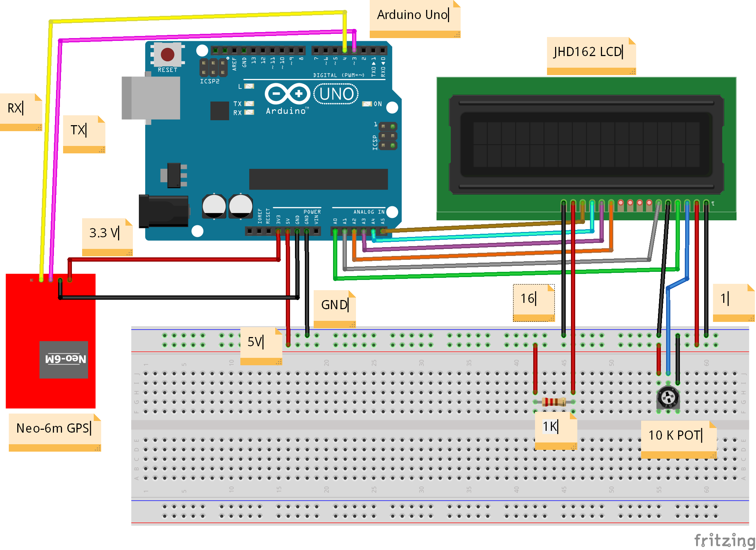
Task: Click the 1K resistor on breadboard
Action: point(554,402)
